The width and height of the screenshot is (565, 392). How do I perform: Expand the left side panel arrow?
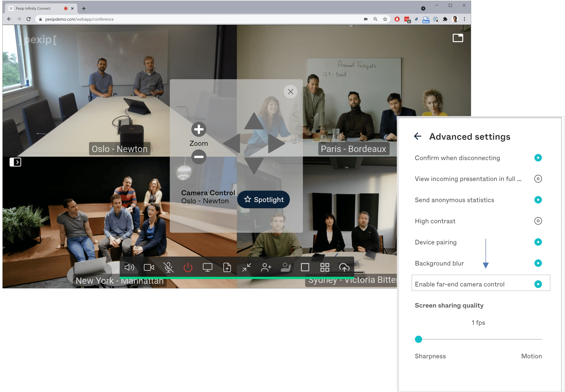pos(16,162)
